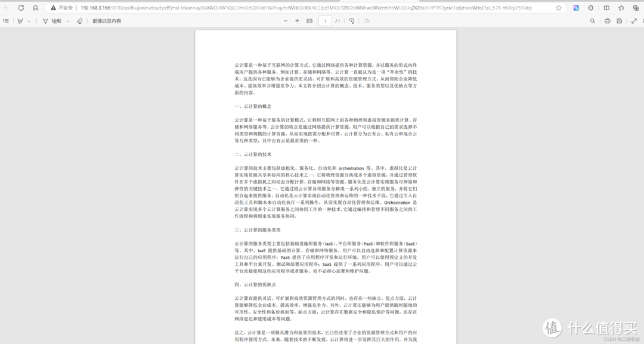Image resolution: width=644 pixels, height=344 pixels.
Task: Click the page number input field
Action: click(x=325, y=20)
